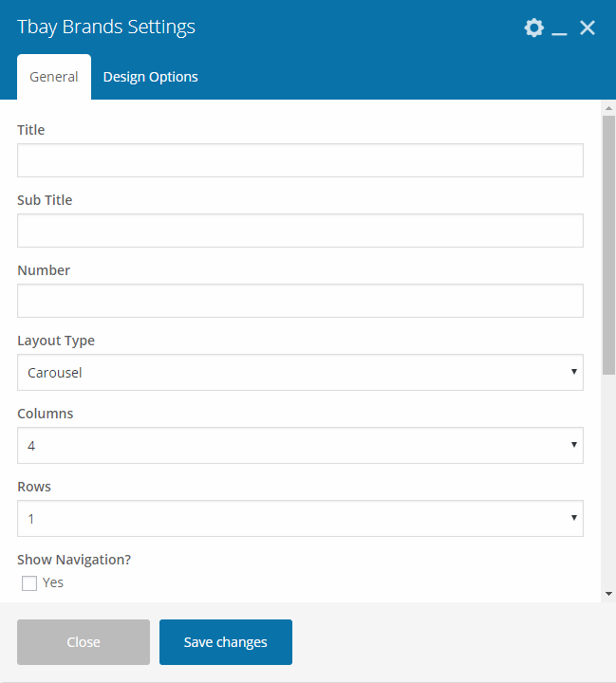Click the empty scrollbar track below the thumb
The width and height of the screenshot is (616, 683).
[608, 474]
